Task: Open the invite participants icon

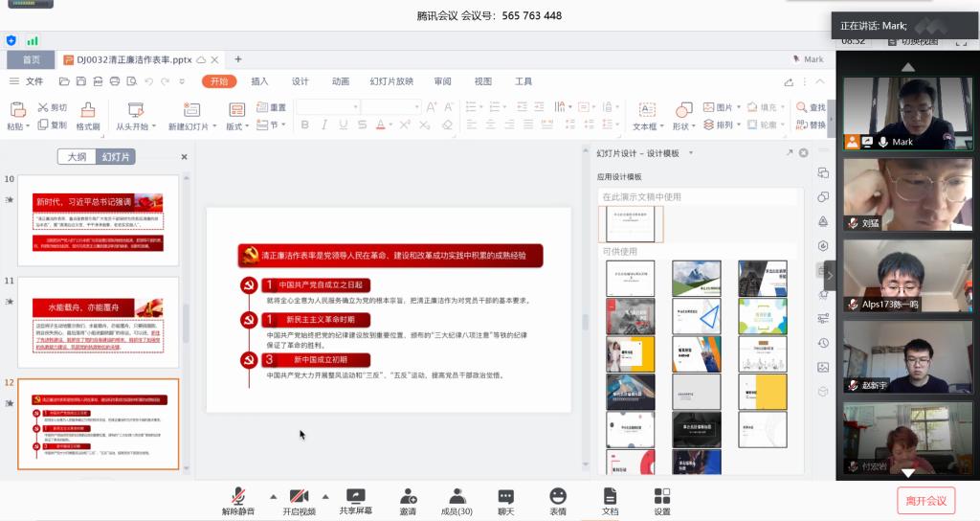Action: [x=409, y=496]
